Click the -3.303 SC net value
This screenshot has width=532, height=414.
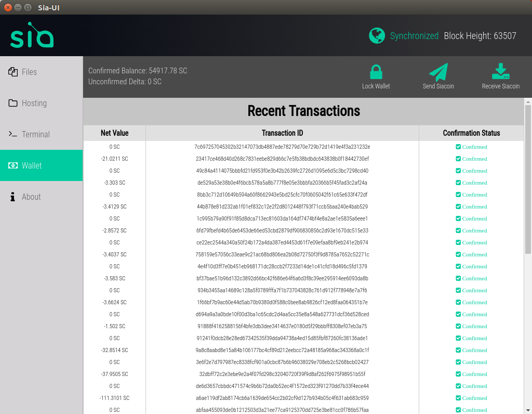tap(114, 183)
